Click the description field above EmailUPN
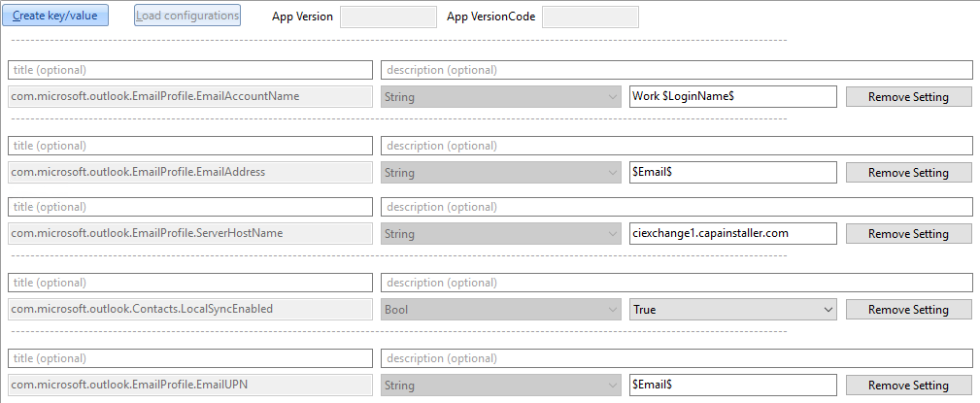Viewport: 980px width, 403px height. [x=677, y=358]
